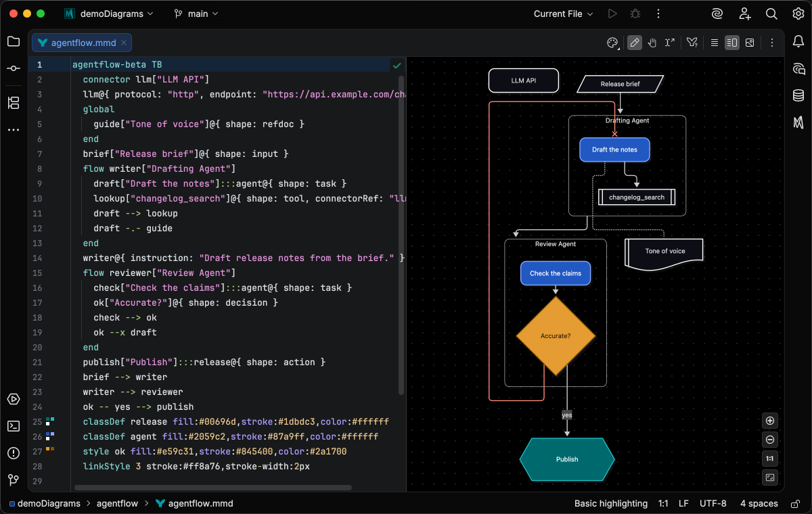Toggle read-only lock in status bar

click(x=794, y=503)
